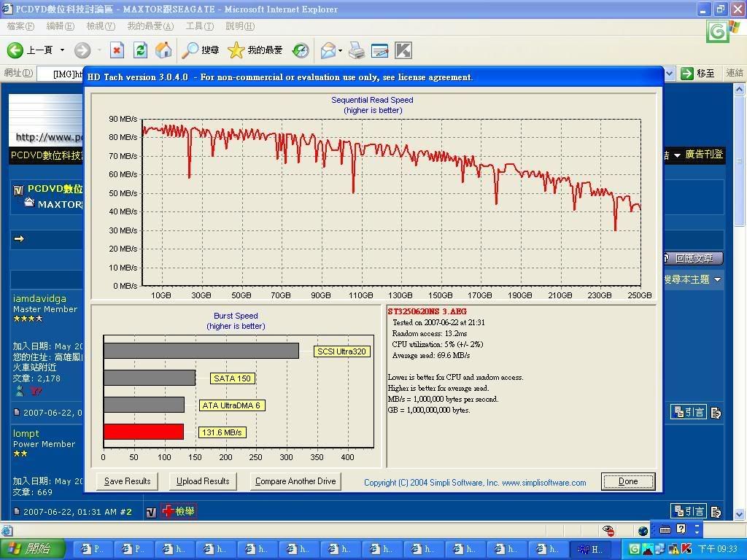The image size is (747, 560).
Task: Open user iamdavidga profile link
Action: (39, 298)
